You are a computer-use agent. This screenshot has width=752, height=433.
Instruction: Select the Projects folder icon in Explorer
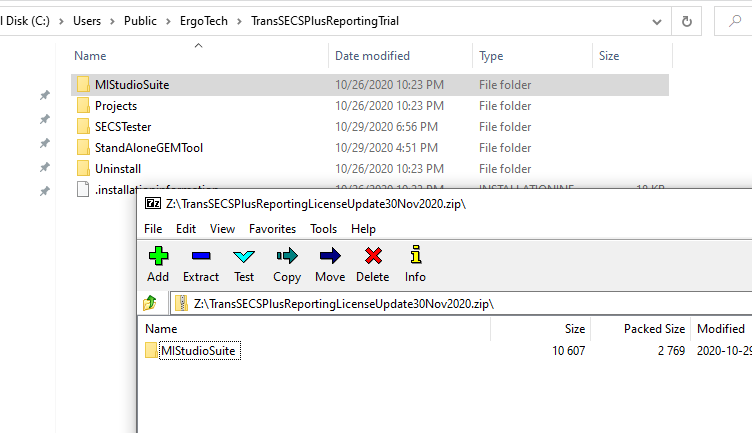[83, 105]
